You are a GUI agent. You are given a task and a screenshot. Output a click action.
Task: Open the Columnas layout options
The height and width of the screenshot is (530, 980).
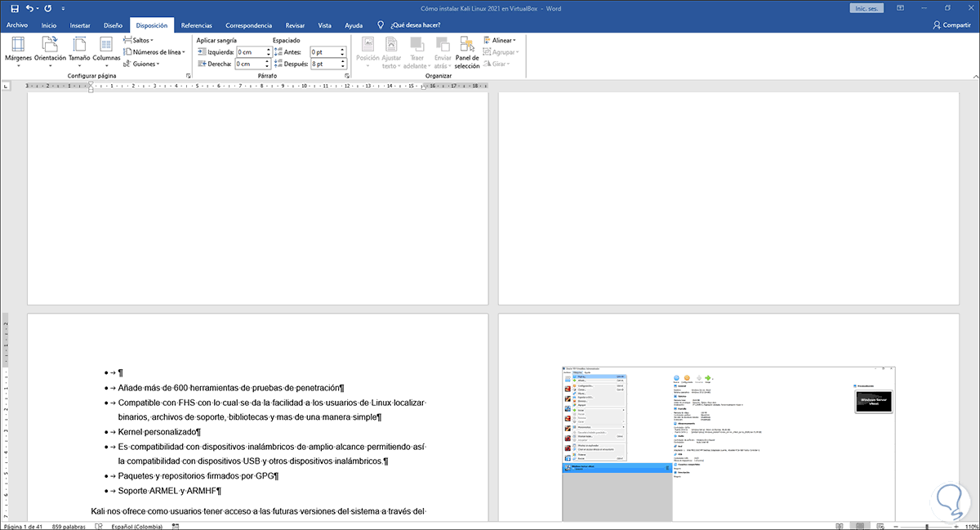coord(106,51)
